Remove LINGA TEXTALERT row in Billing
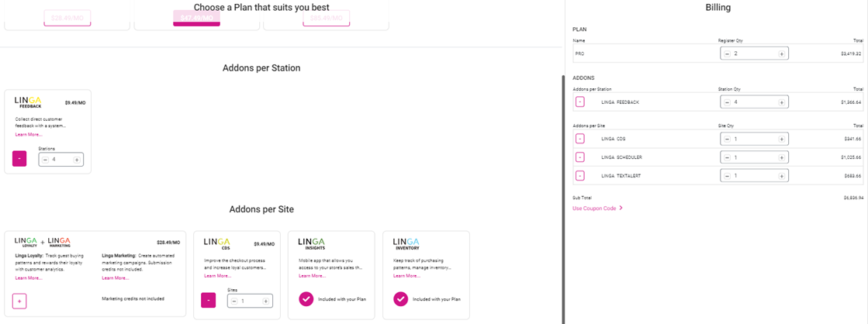868x324 pixels. click(579, 176)
